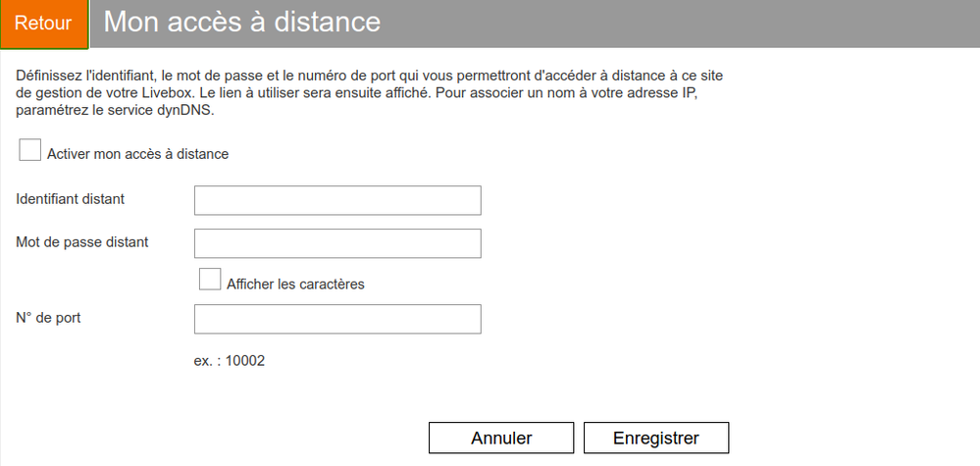Viewport: 980px width, 466px height.
Task: Click the 'Activer mon accès à distance' label text
Action: [137, 154]
